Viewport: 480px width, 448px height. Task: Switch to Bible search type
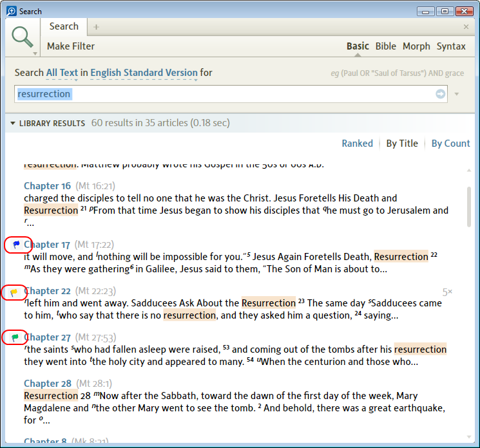click(386, 46)
